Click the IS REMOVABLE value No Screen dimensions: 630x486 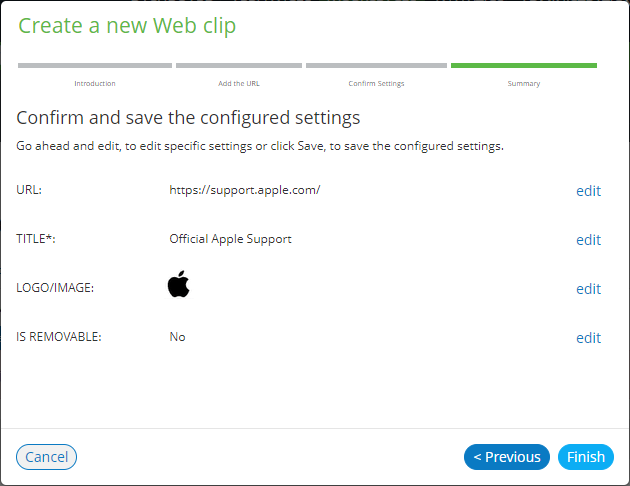(x=177, y=337)
